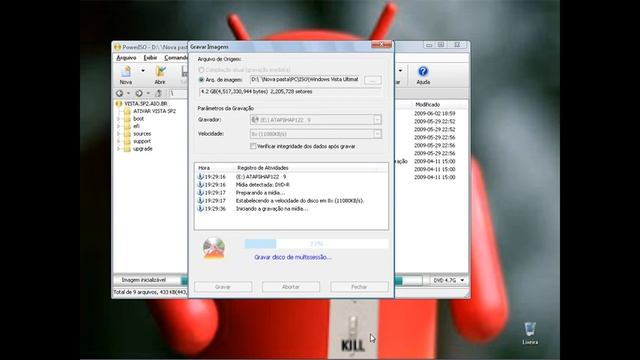640x360 pixels.
Task: Click the Imagem inicializável status bar label
Action: (x=144, y=280)
